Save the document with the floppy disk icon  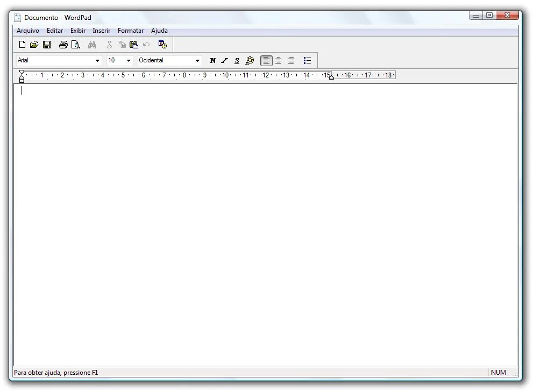pos(47,45)
